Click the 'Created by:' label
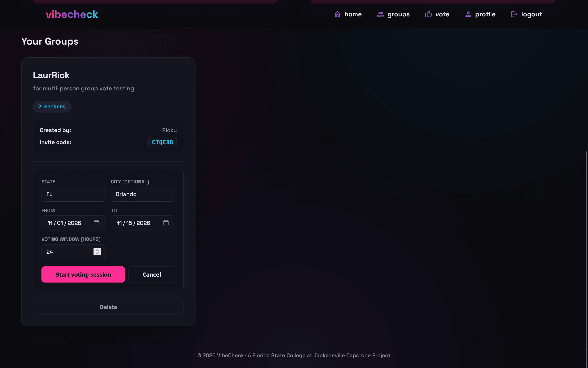 point(55,130)
